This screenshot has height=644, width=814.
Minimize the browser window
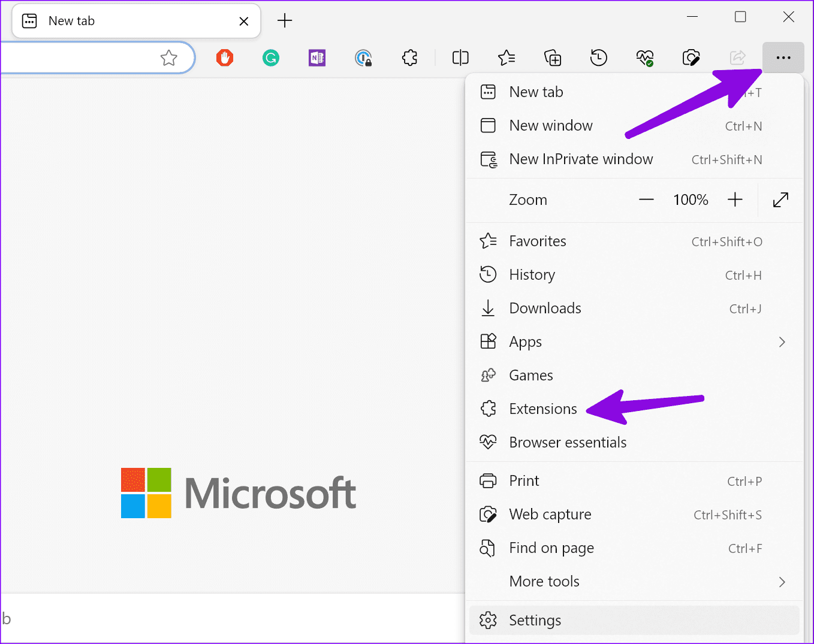click(x=692, y=17)
